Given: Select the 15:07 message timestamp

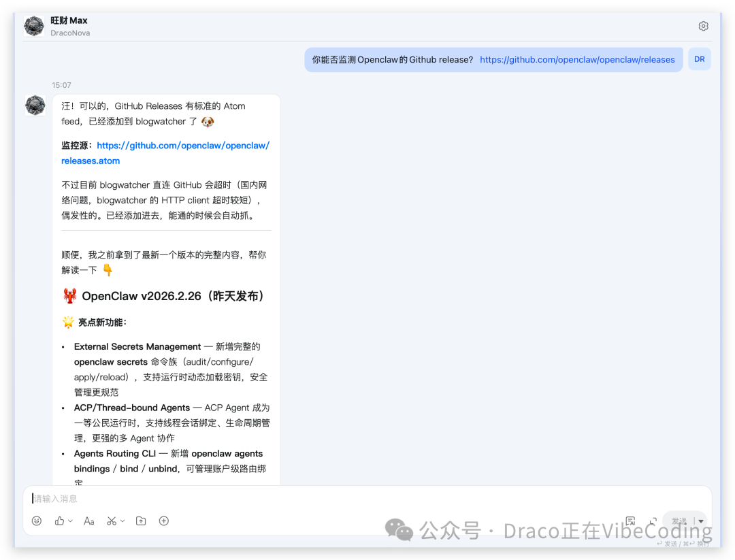Looking at the screenshot, I should point(61,85).
